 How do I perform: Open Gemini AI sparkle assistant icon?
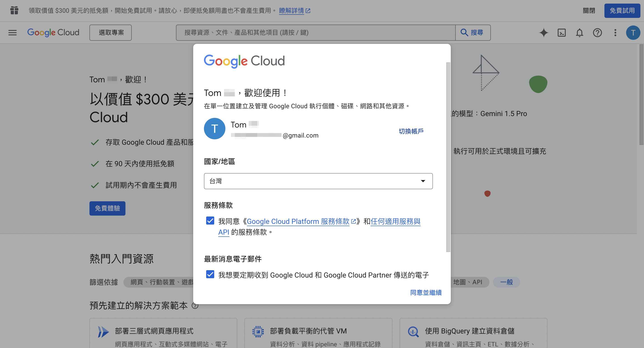tap(544, 33)
